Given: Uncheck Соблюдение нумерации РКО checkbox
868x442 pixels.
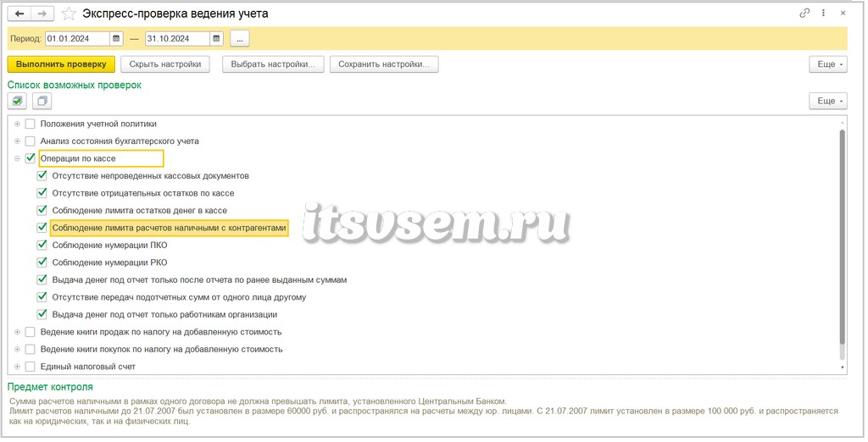Looking at the screenshot, I should click(x=42, y=262).
